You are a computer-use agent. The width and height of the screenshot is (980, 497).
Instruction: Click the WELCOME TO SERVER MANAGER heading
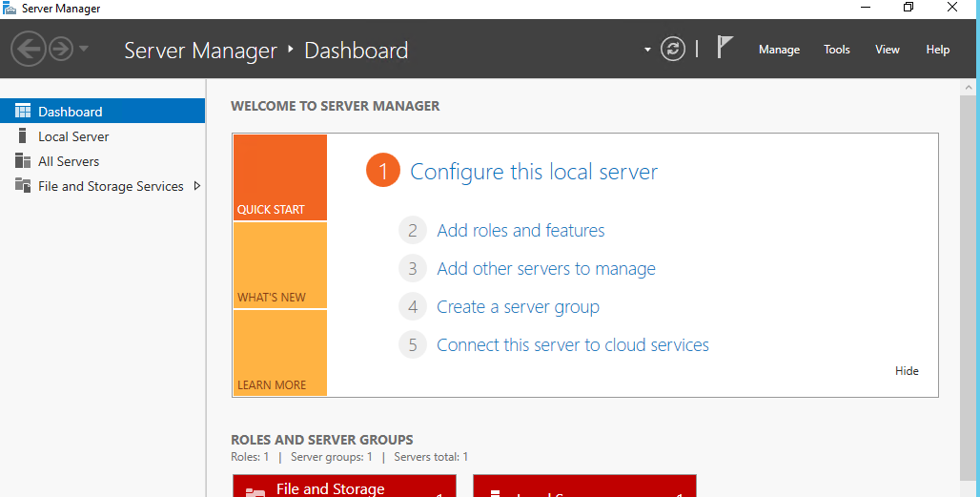tap(335, 106)
